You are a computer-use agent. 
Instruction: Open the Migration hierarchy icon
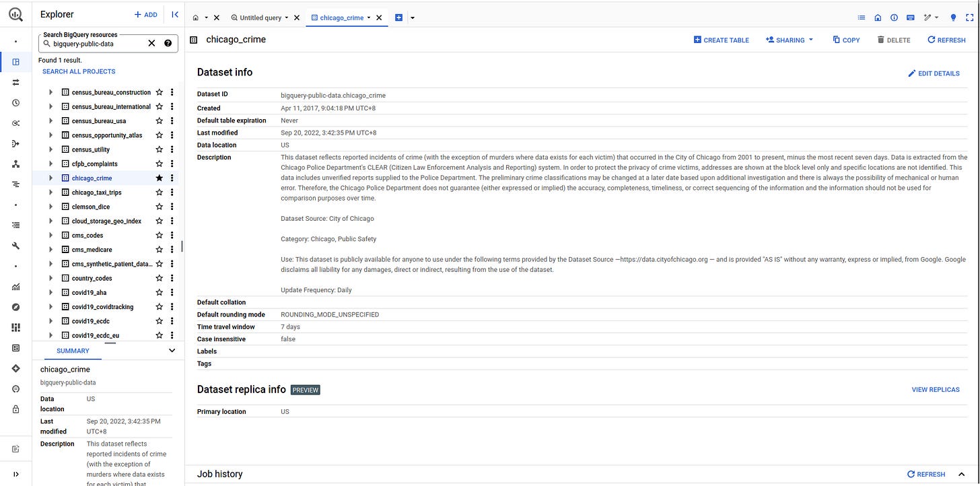click(x=15, y=164)
